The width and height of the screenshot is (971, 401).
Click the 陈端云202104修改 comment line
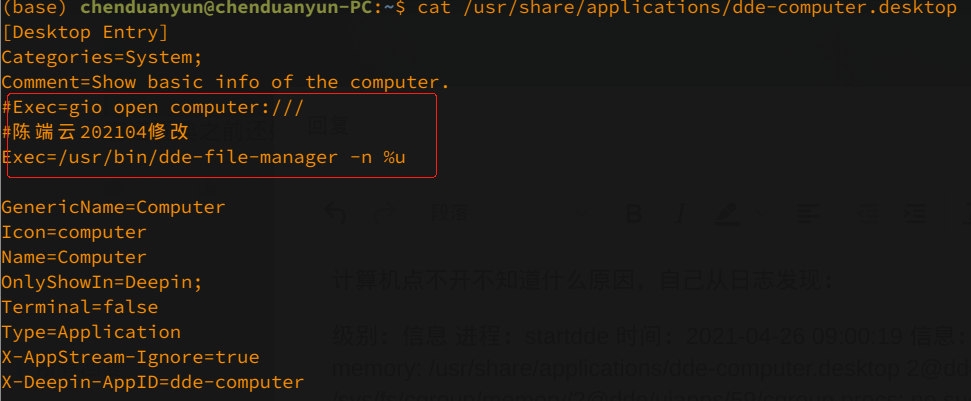pos(95,132)
